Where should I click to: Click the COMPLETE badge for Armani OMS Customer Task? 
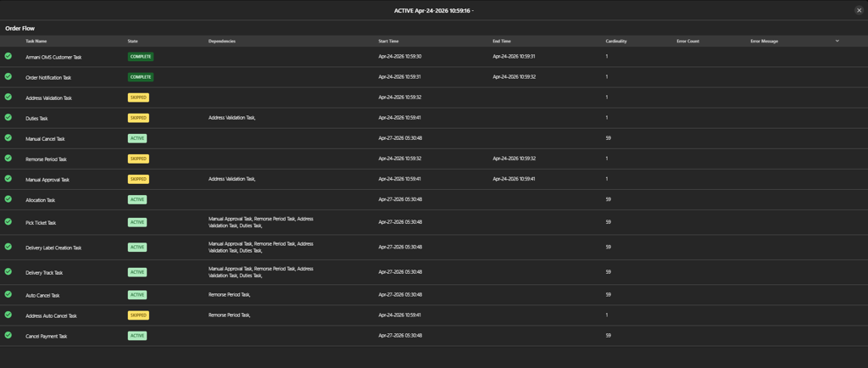pos(141,57)
